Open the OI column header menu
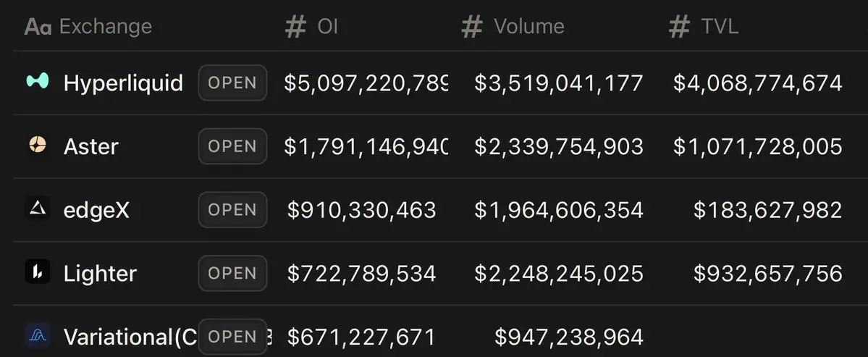Image resolution: width=868 pixels, height=357 pixels. pyautogui.click(x=327, y=27)
